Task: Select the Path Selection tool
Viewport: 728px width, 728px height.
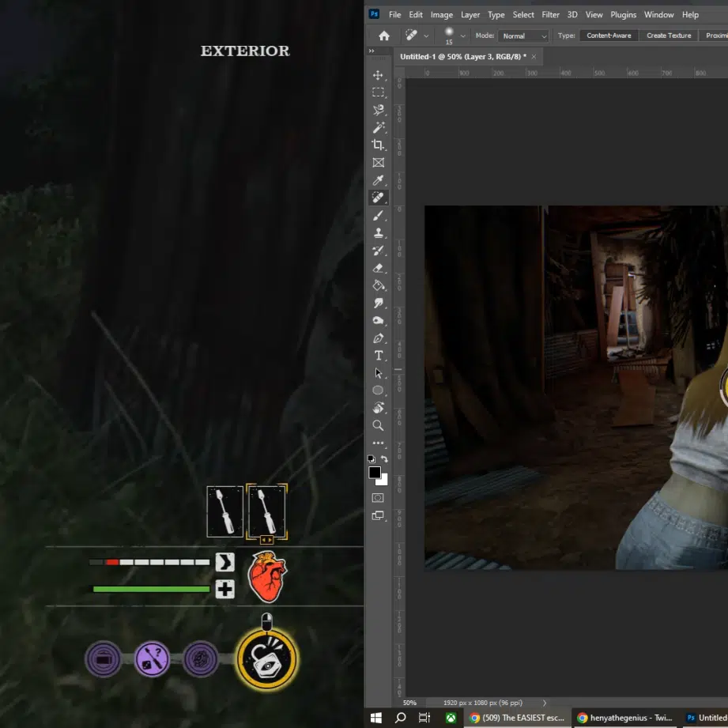Action: (x=378, y=373)
